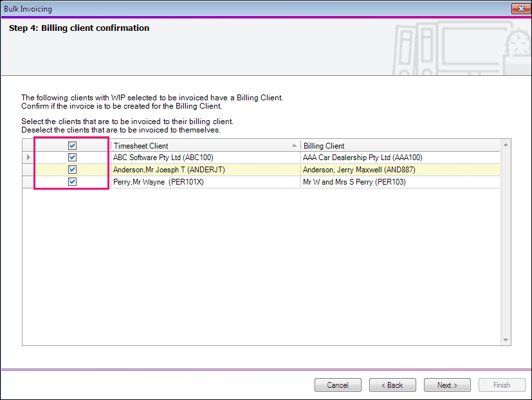The image size is (532, 400).
Task: Click the grid scrollbar up arrow
Action: click(506, 145)
